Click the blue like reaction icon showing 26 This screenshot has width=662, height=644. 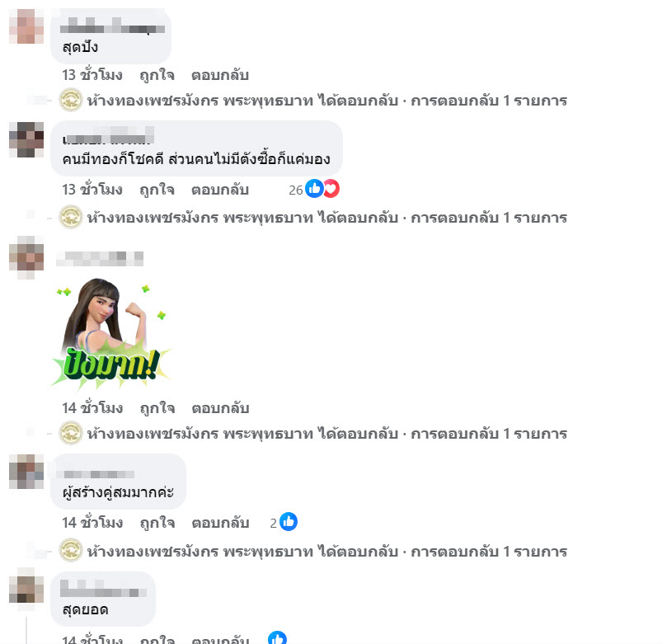coord(314,188)
